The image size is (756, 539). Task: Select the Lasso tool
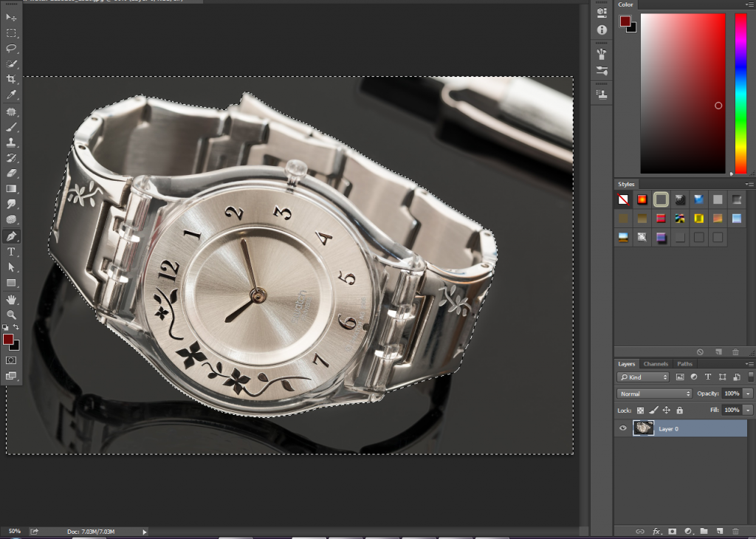click(x=11, y=48)
